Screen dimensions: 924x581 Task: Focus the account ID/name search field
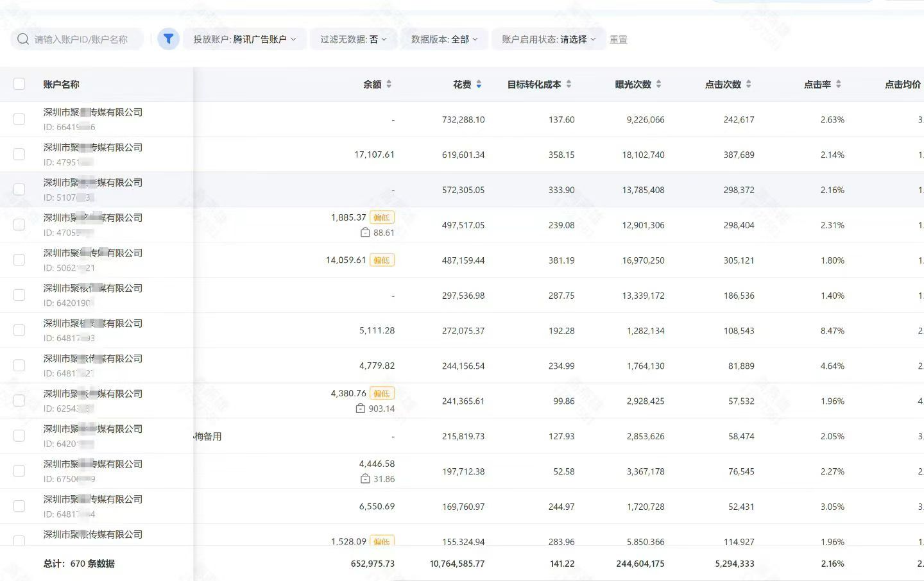click(x=83, y=39)
